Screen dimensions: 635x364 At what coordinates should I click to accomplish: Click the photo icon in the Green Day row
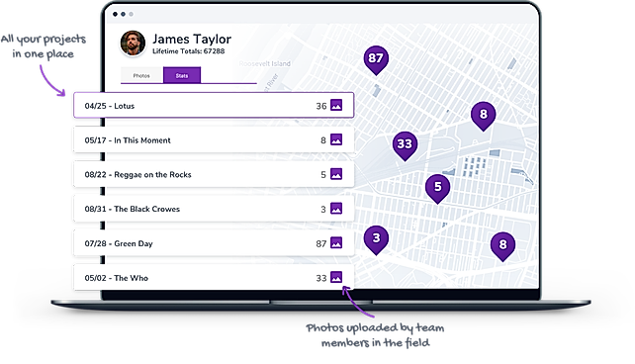coord(336,243)
